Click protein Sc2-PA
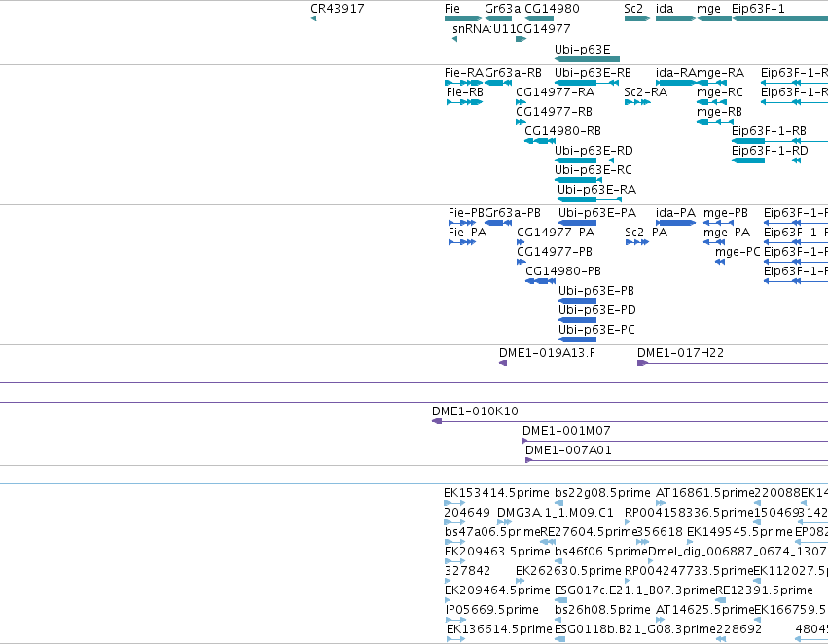The width and height of the screenshot is (828, 644). 646,233
